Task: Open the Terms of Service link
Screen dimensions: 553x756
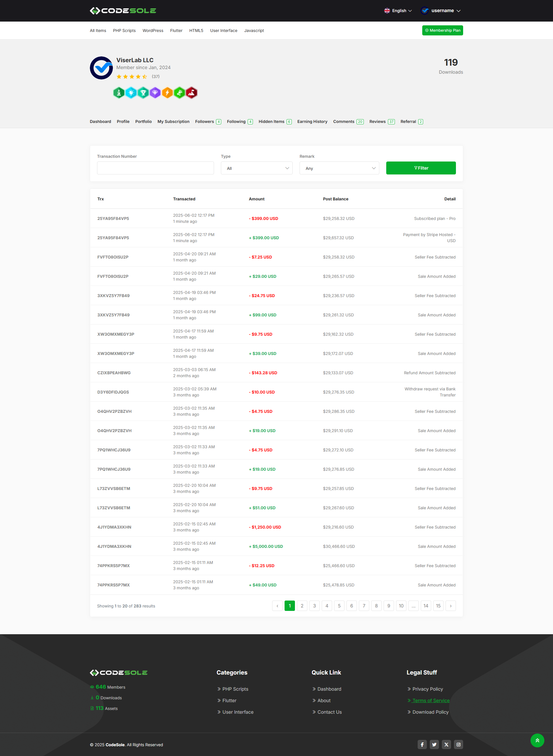Action: click(431, 700)
